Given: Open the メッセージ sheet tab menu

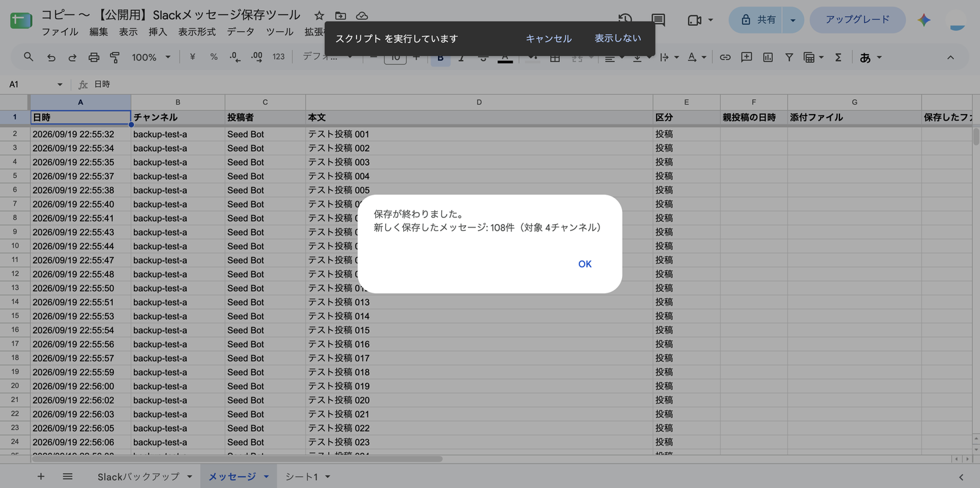Looking at the screenshot, I should coord(266,477).
